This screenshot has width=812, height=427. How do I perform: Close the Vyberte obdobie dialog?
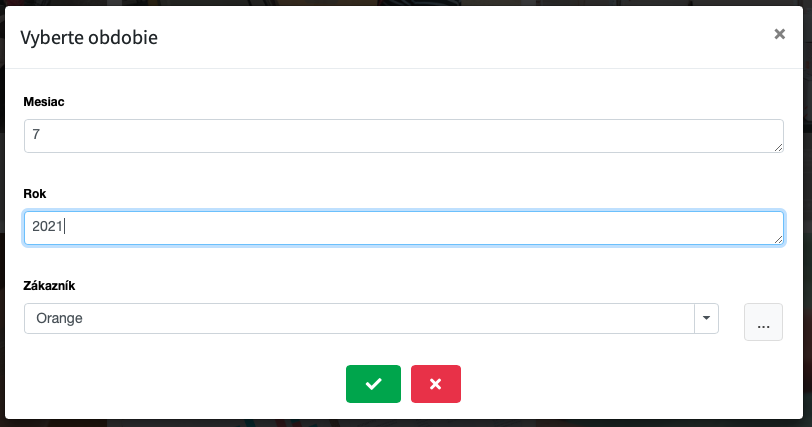click(x=779, y=34)
